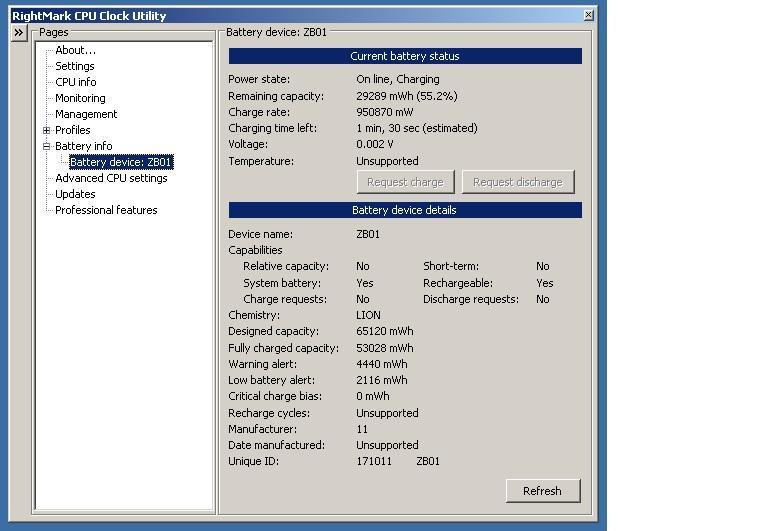Viewport: 768px width, 531px height.
Task: Open the Settings page
Action: (x=75, y=66)
